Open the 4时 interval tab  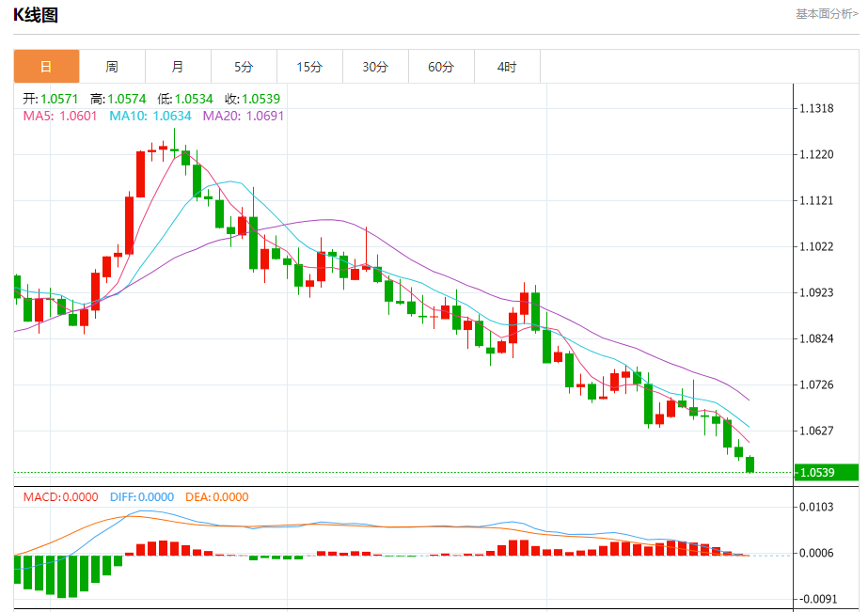(507, 67)
